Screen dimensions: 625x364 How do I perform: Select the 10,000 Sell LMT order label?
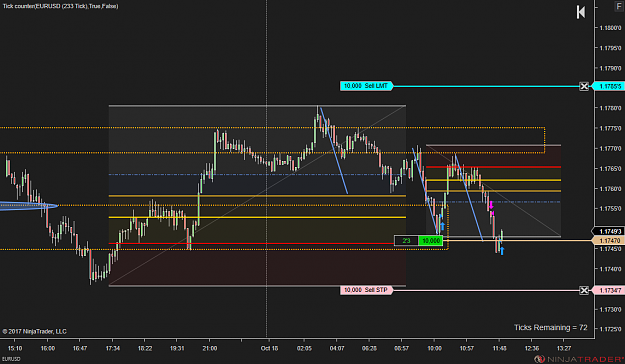pyautogui.click(x=366, y=86)
